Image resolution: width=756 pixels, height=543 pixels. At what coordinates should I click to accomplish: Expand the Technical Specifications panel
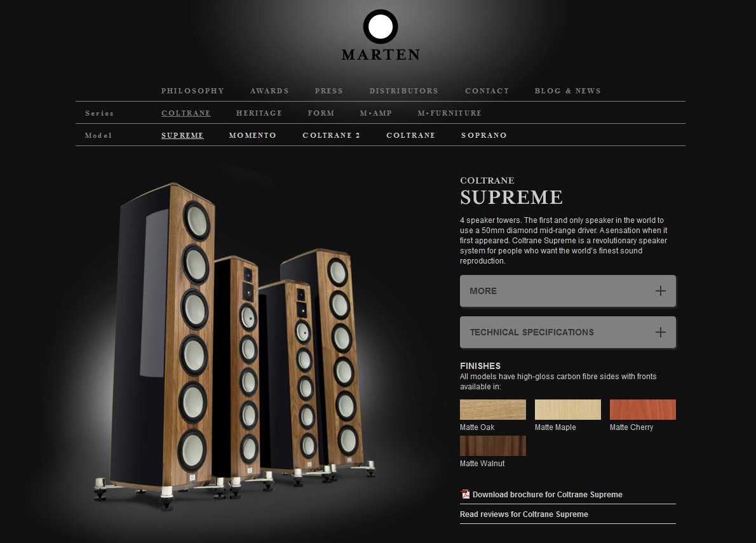pos(567,332)
